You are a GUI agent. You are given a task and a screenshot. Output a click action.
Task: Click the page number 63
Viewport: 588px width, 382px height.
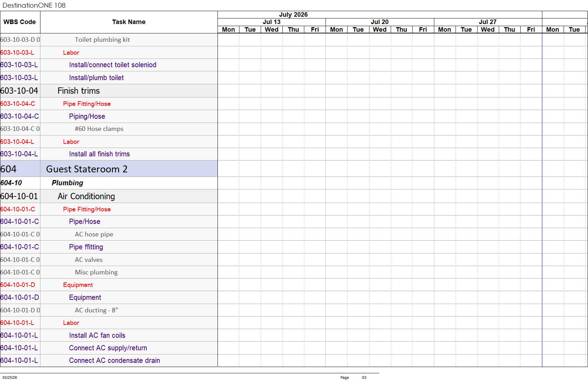pos(364,377)
